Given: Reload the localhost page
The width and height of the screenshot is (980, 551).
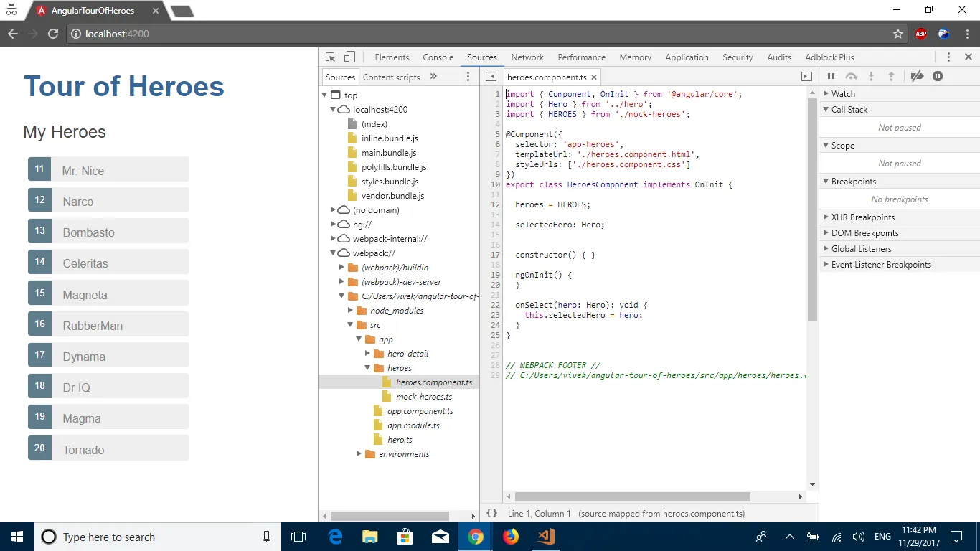Looking at the screenshot, I should (x=52, y=34).
